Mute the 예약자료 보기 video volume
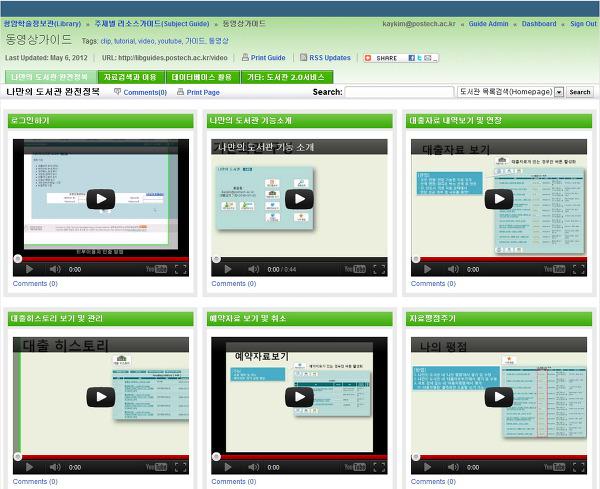Screen dimensions: 600x489 click(x=253, y=467)
